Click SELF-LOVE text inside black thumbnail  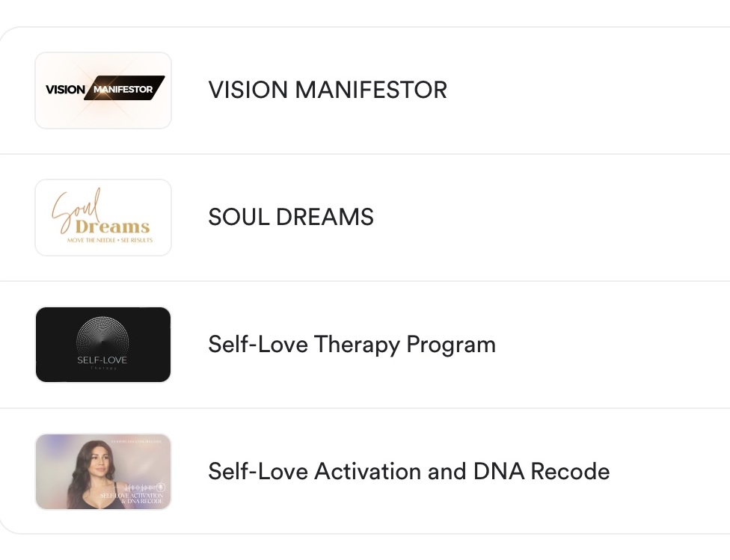[102, 360]
